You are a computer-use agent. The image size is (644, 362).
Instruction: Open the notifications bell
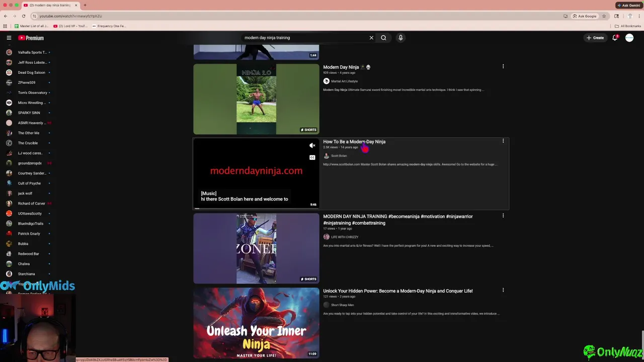click(x=615, y=38)
